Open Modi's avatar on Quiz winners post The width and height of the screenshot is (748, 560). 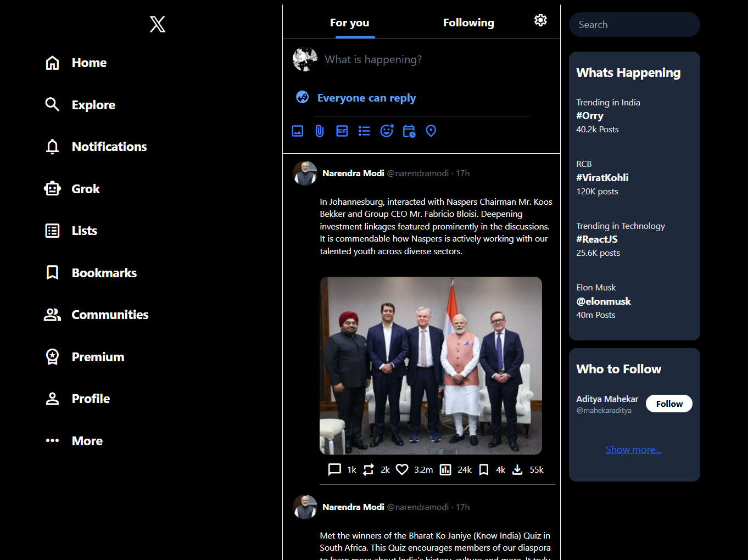(305, 507)
